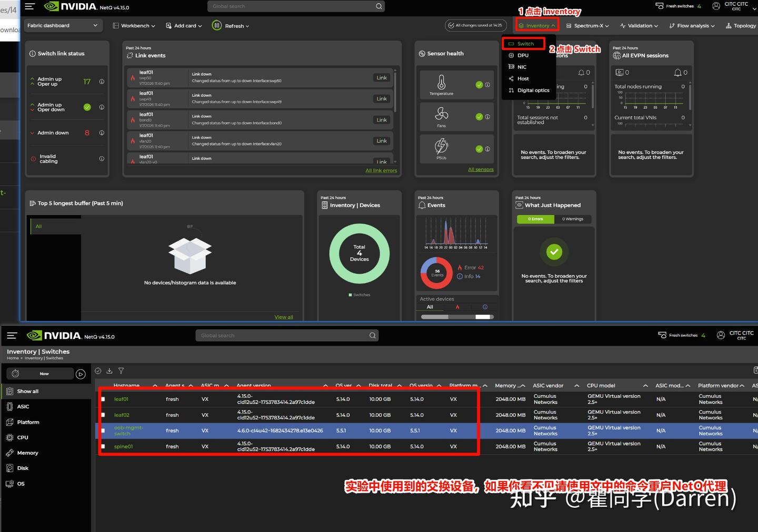The height and width of the screenshot is (532, 758).
Task: Open the user account icon on the Switches page
Action: [721, 335]
